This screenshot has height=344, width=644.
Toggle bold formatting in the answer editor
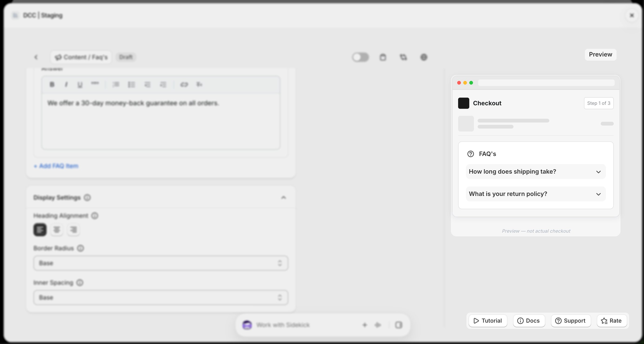(52, 85)
